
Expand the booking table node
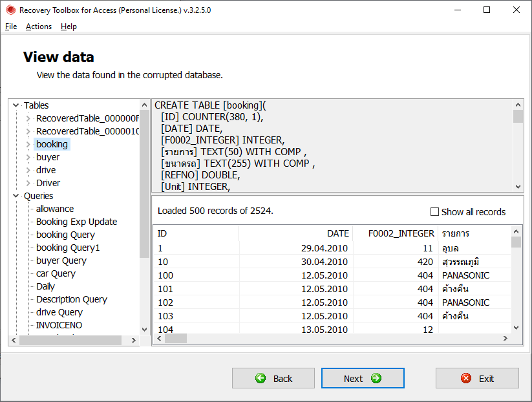click(28, 144)
